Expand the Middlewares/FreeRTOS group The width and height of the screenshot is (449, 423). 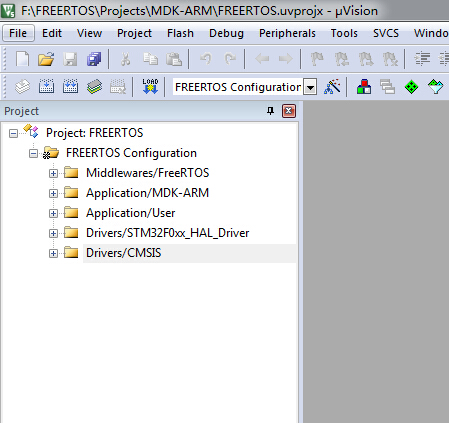(53, 174)
